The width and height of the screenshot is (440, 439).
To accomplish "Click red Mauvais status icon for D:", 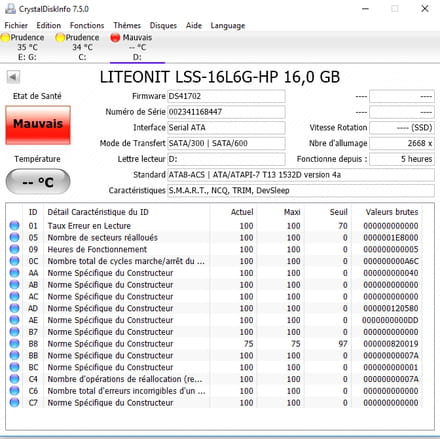I will pyautogui.click(x=115, y=38).
